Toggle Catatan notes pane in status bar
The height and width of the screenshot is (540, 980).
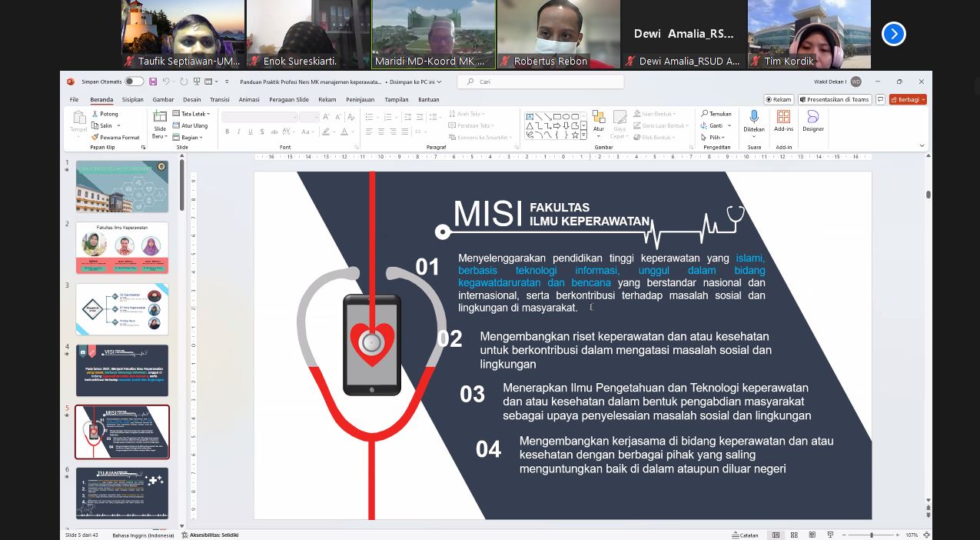click(745, 535)
